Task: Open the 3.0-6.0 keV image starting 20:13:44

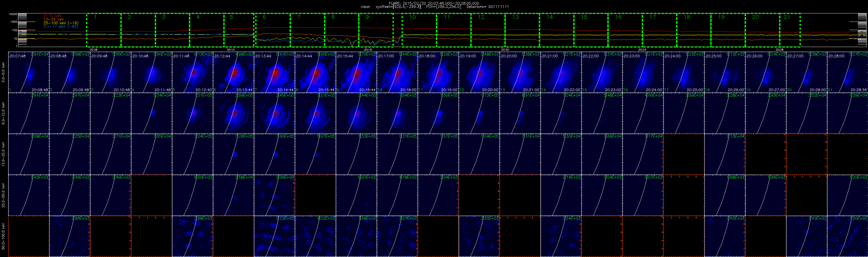Action: (275, 72)
